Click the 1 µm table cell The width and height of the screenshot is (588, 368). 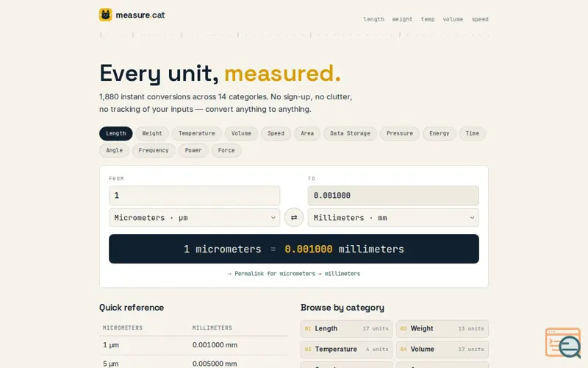coord(111,345)
